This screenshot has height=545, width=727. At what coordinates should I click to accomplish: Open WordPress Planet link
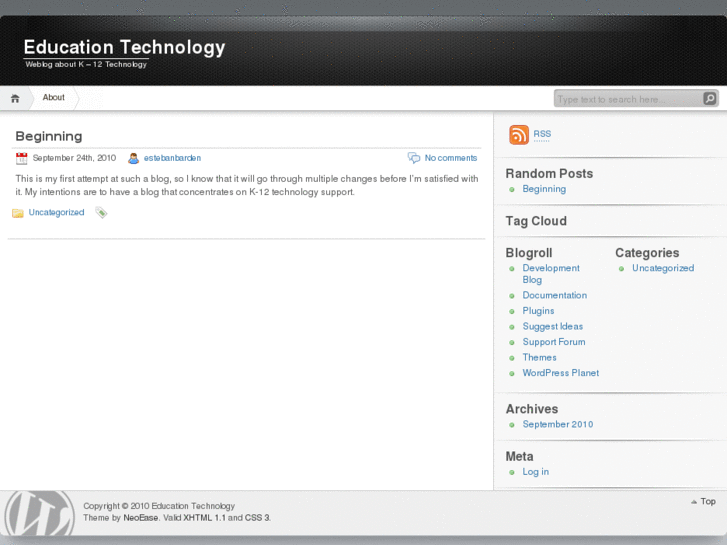pos(561,373)
